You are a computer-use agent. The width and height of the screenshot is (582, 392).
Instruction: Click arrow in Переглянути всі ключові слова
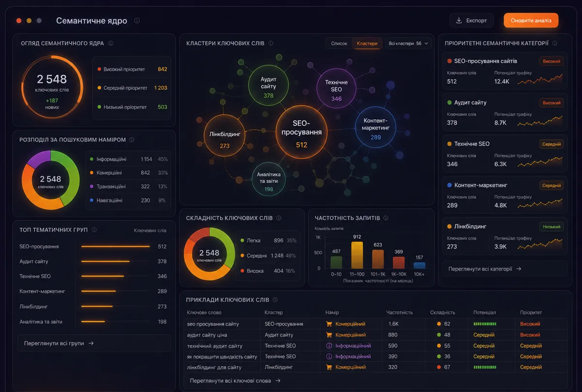point(277,381)
